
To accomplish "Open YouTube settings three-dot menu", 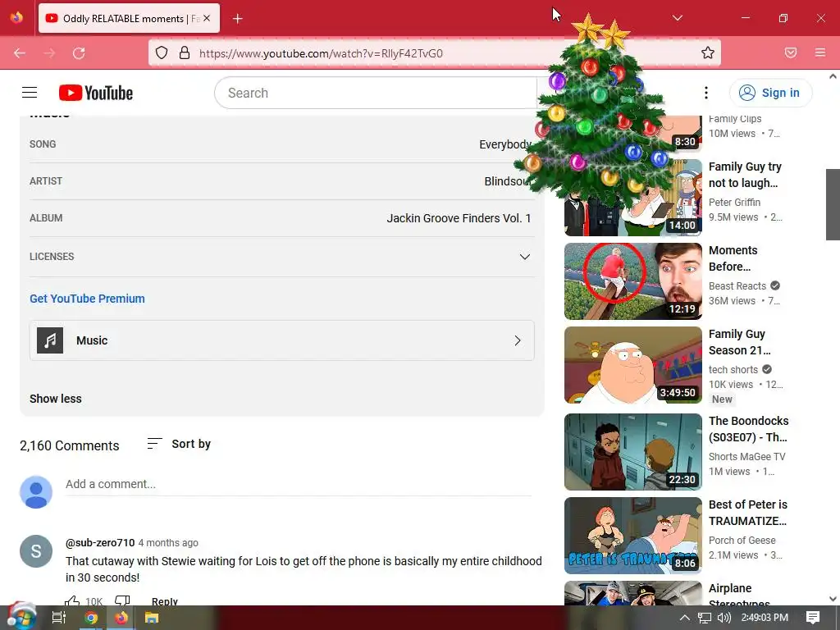I will click(x=706, y=93).
